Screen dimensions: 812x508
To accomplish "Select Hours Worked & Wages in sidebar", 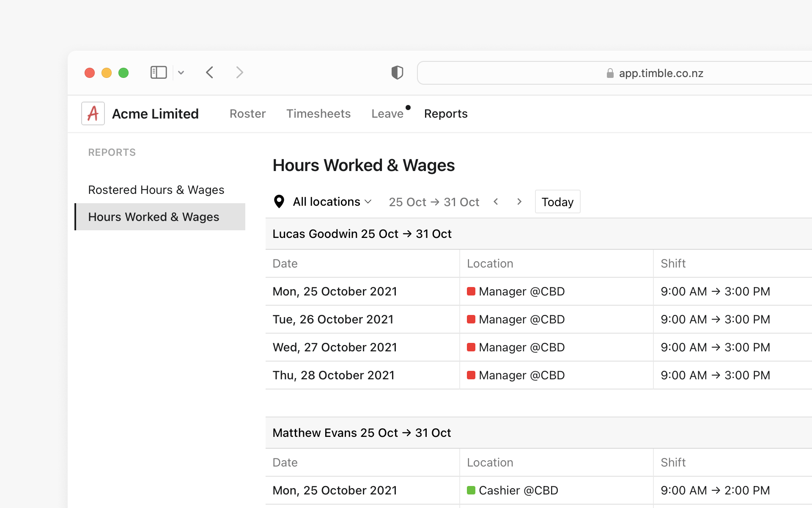I will click(154, 217).
